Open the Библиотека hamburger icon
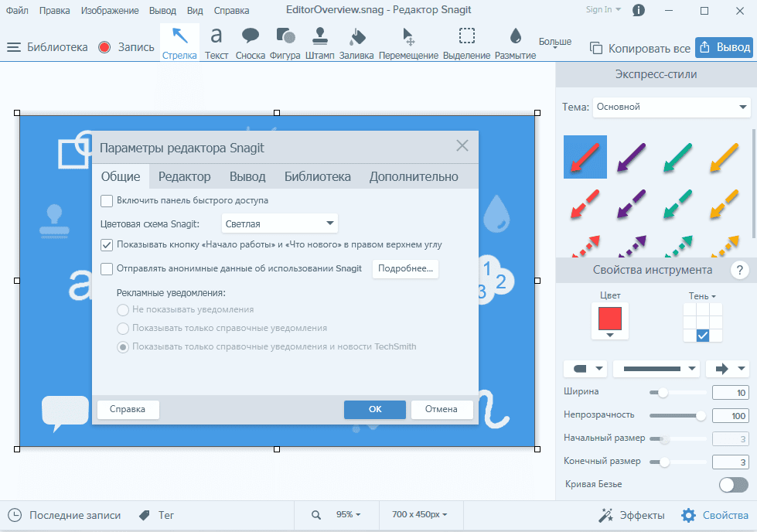The image size is (757, 532). (13, 47)
